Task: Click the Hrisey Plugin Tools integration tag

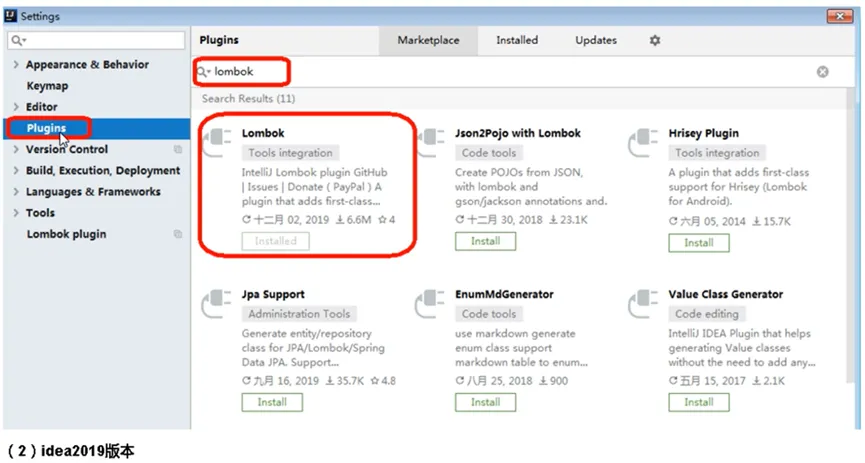Action: (x=717, y=153)
